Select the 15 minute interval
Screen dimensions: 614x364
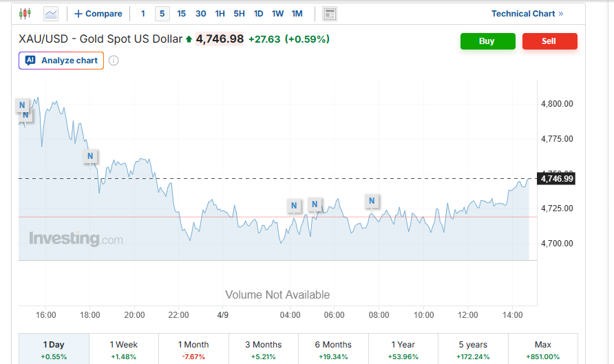coord(182,14)
